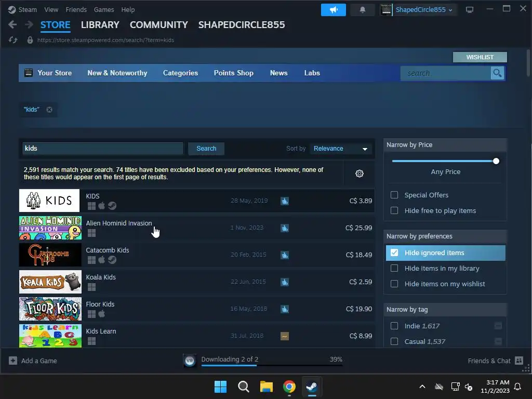This screenshot has height=399, width=532.
Task: Open the Help menu
Action: click(128, 10)
